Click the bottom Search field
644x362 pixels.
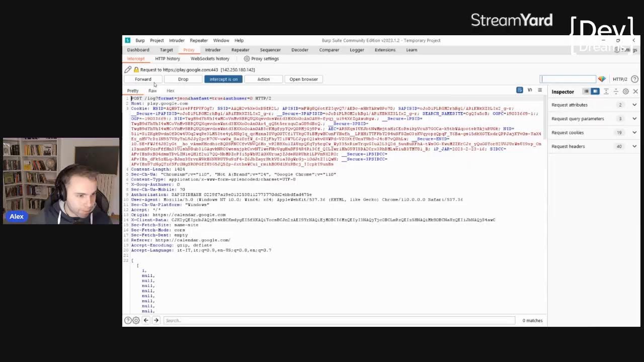coord(339,320)
